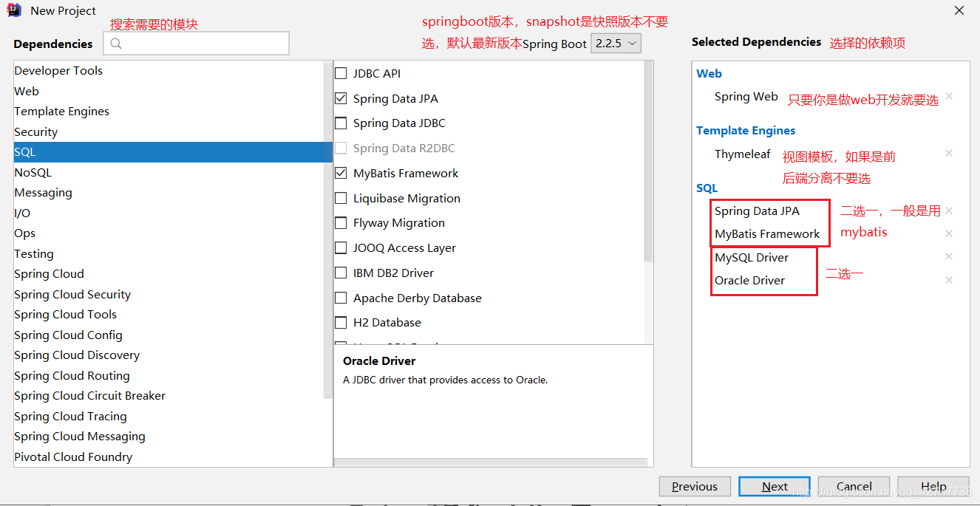Select Thymeleaf in selected dependencies
980x506 pixels.
742,154
